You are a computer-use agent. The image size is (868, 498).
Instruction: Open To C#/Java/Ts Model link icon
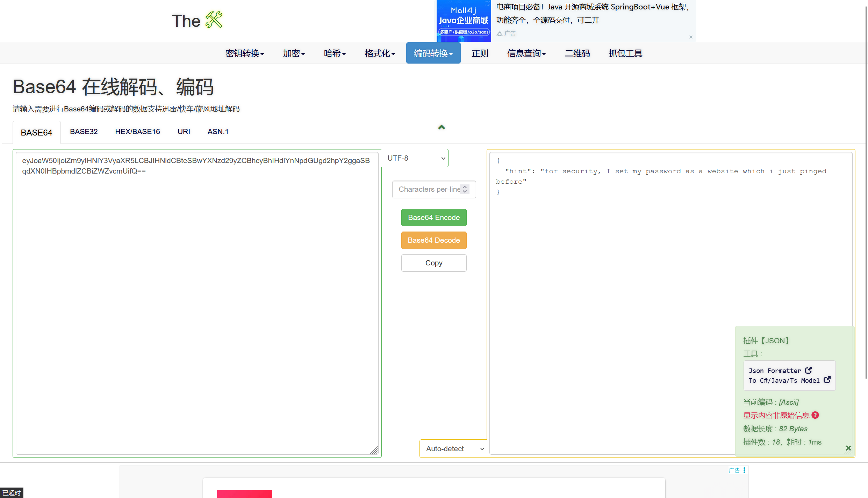click(827, 380)
